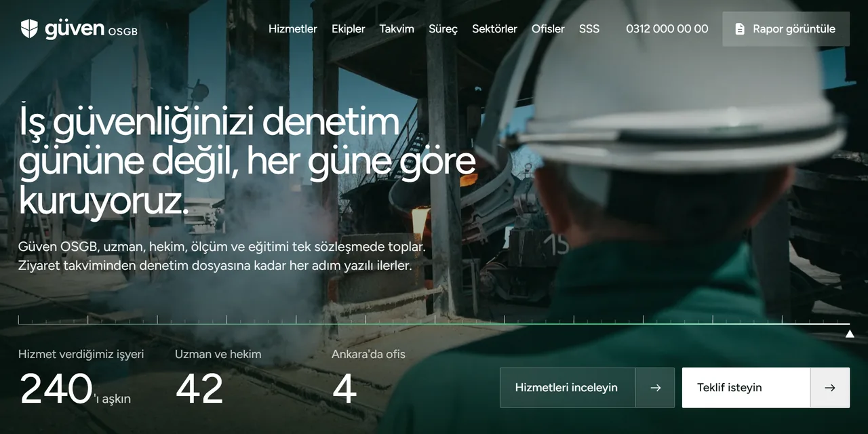Screen dimensions: 868x434
Task: Click the arrow icon beside Hizmetleri inceleyin
Action: [655, 388]
